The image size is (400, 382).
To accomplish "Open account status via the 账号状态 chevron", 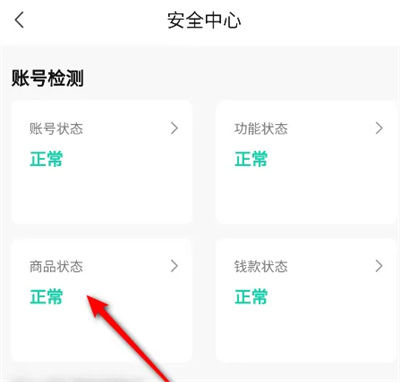I will (x=174, y=128).
